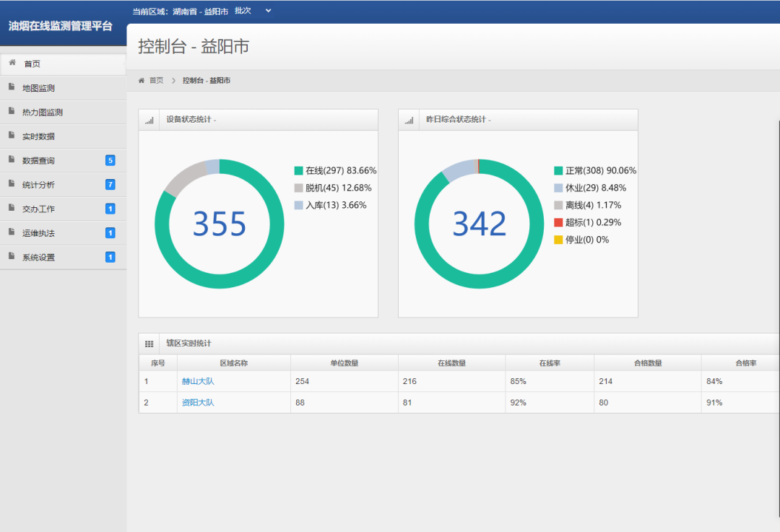
Task: Open the 首页 home menu item
Action: 63,64
